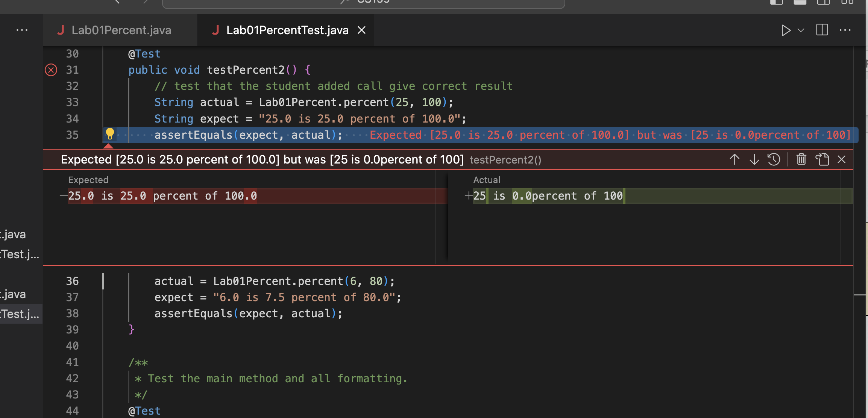Open editor more actions ellipsis menu

point(845,30)
